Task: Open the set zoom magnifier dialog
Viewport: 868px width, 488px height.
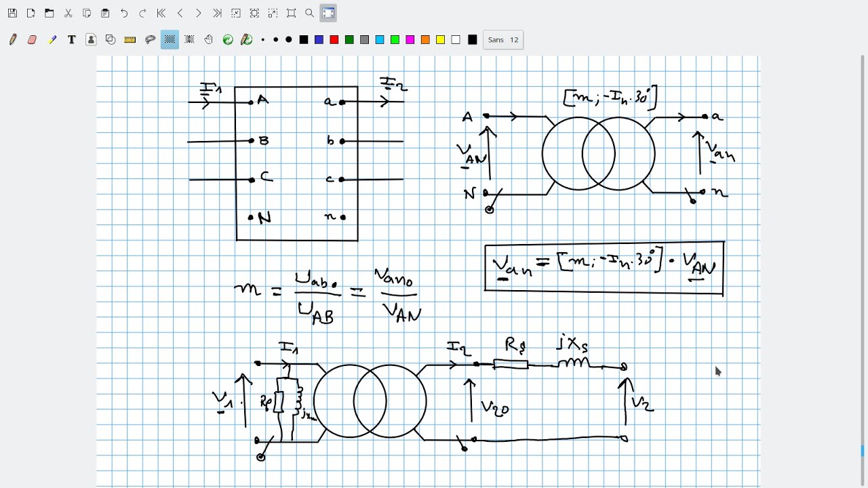Action: point(310,13)
